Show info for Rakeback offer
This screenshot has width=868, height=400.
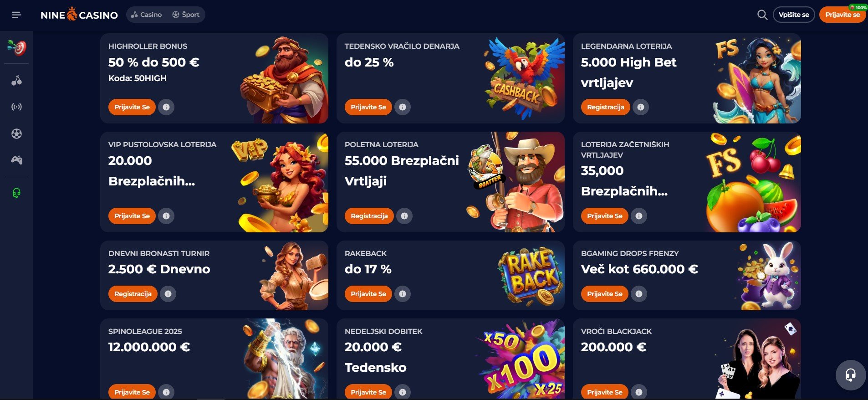[403, 294]
